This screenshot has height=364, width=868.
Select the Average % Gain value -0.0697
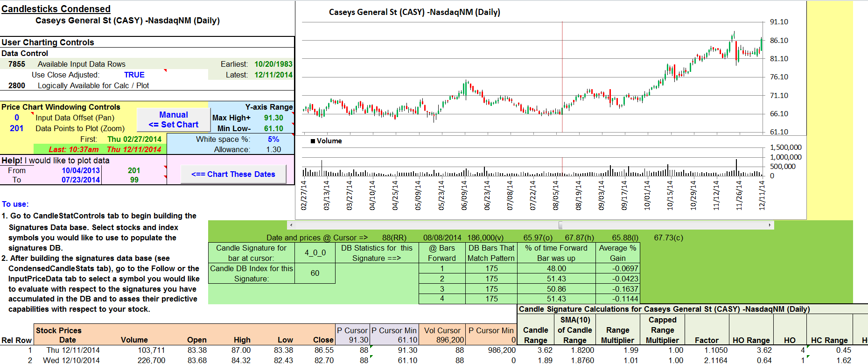click(618, 268)
